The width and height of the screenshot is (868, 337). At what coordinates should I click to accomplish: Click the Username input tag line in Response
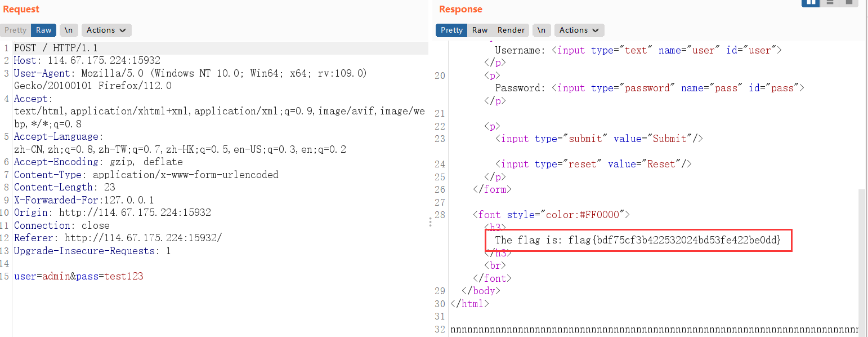(x=639, y=50)
